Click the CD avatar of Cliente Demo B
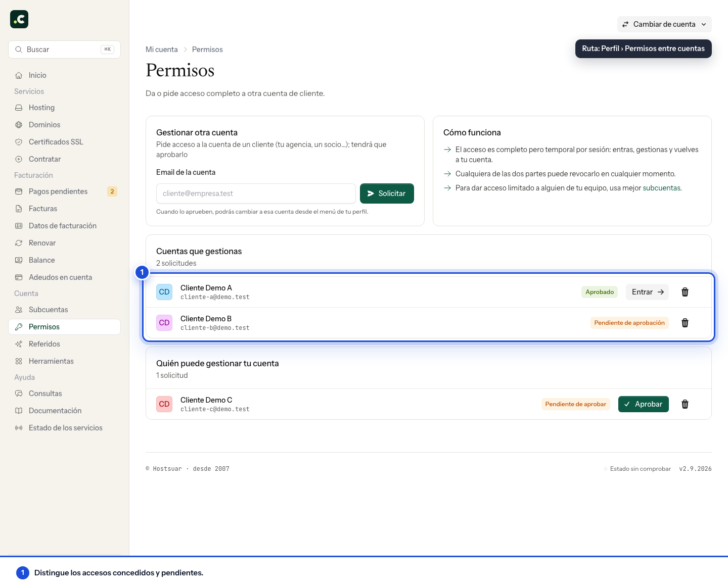 [164, 323]
